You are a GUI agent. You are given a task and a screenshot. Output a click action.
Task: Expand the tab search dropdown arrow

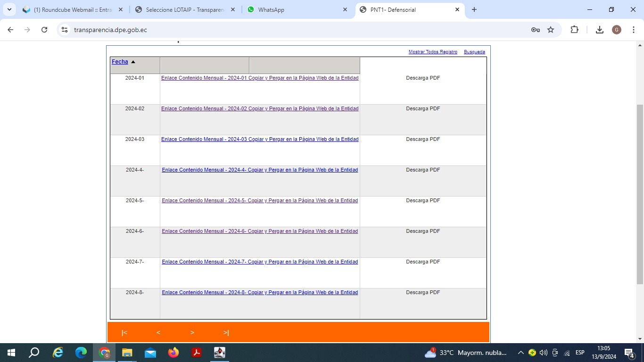[9, 9]
